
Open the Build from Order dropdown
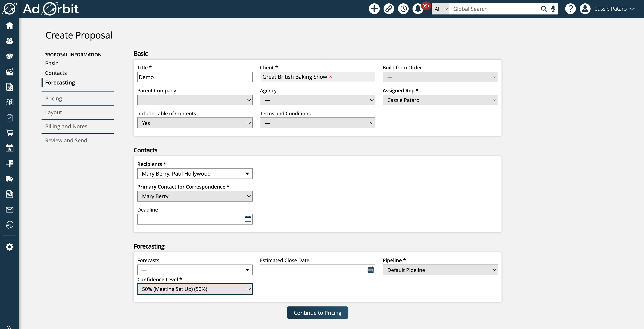(440, 77)
